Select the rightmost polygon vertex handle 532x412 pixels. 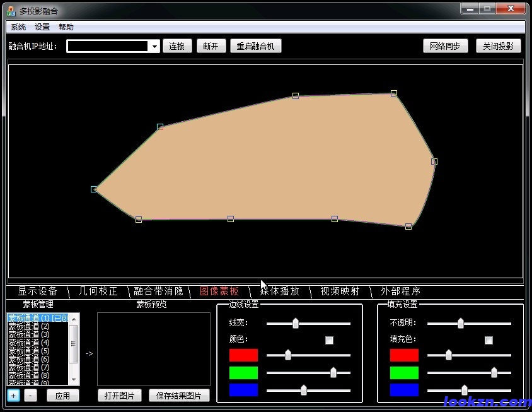pyautogui.click(x=434, y=162)
